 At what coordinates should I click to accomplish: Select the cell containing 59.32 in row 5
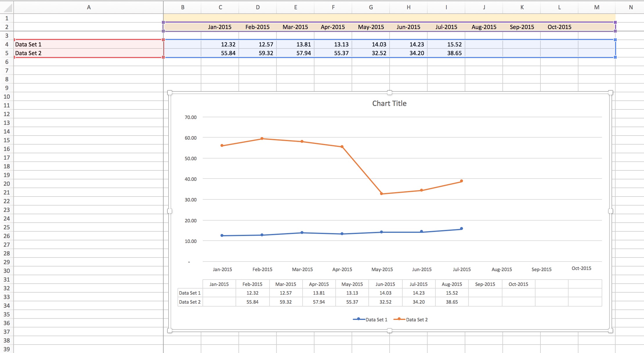(x=257, y=53)
